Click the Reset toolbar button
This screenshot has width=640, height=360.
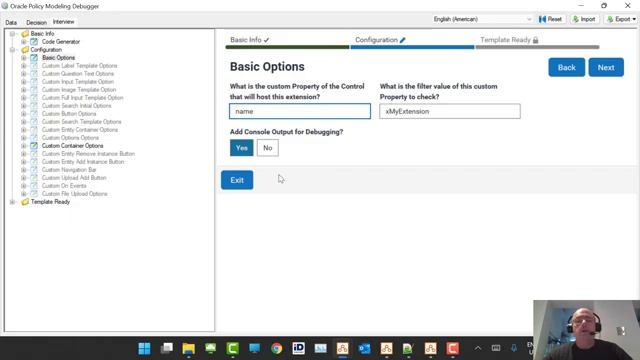tap(551, 19)
